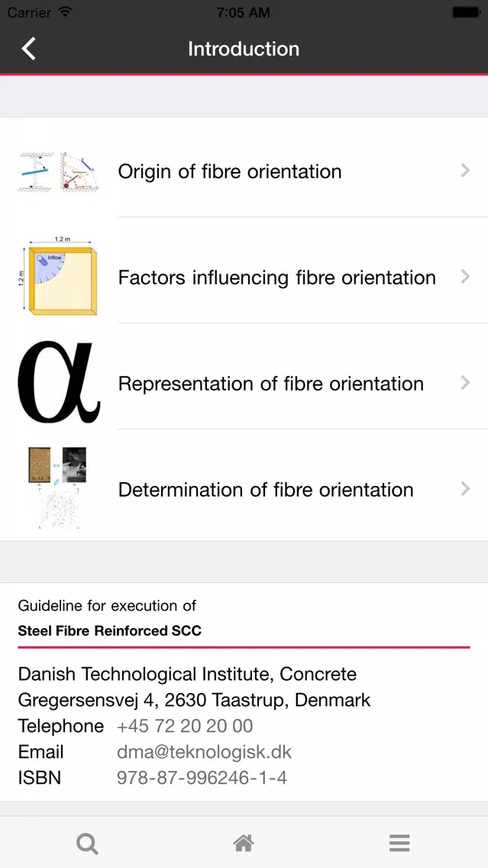Select Representation of fibre orientation

click(244, 383)
